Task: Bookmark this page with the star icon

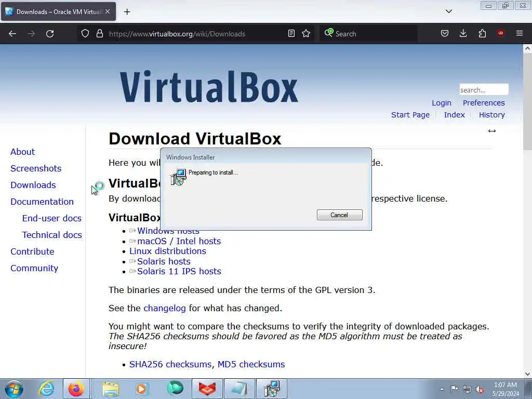Action: [306, 34]
